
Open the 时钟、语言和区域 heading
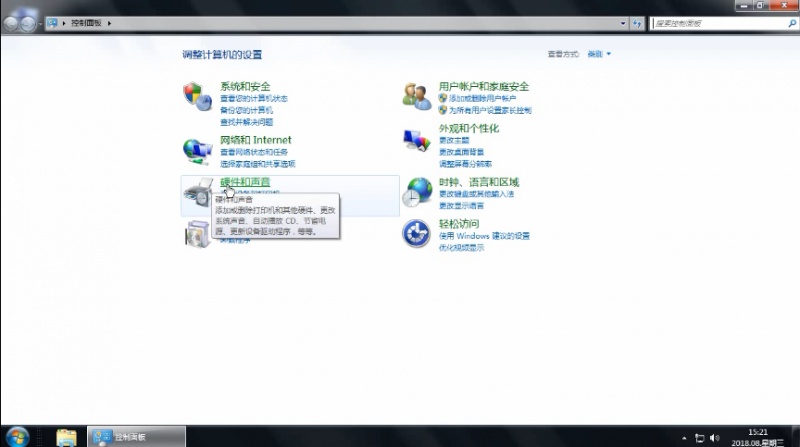[x=479, y=182]
